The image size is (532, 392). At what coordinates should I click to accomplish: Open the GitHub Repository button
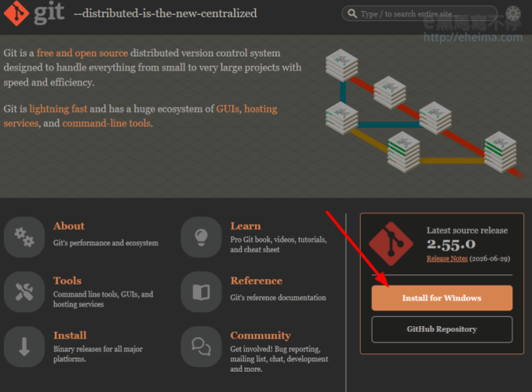[442, 329]
